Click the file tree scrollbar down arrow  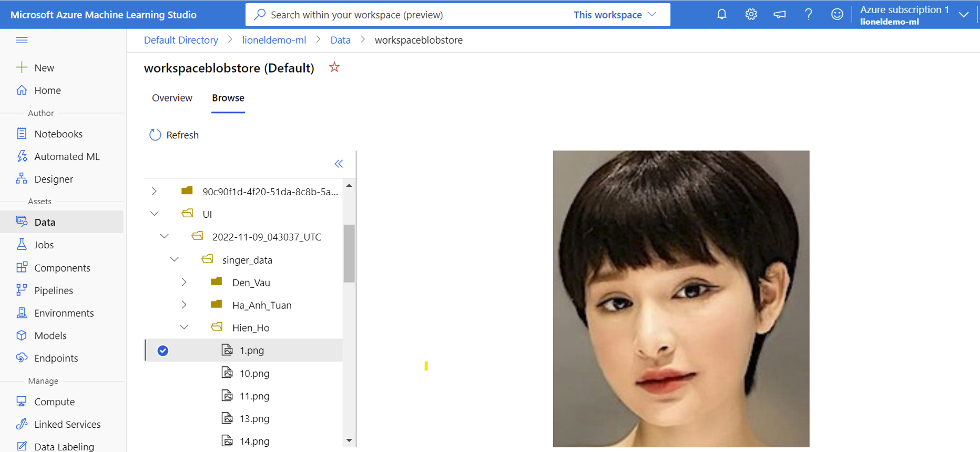pos(349,440)
